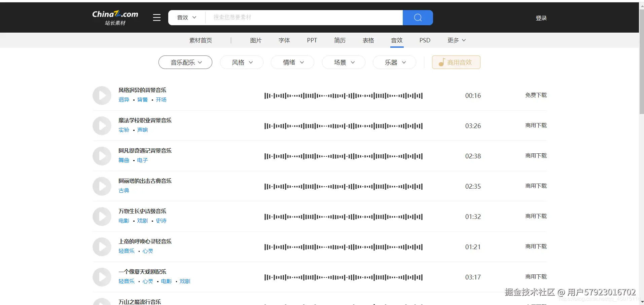Seek within the 魔法学校 track waveform
Viewport: 644px width, 305px height.
343,125
